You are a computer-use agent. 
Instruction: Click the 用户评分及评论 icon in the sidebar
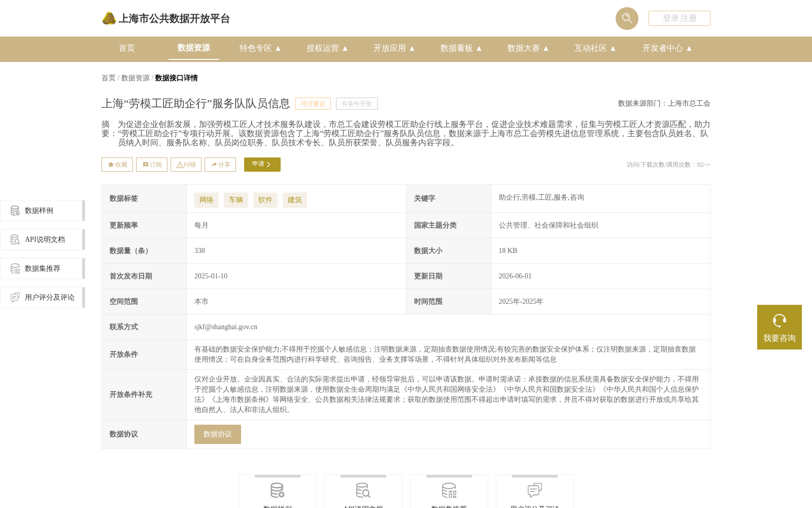coord(15,298)
